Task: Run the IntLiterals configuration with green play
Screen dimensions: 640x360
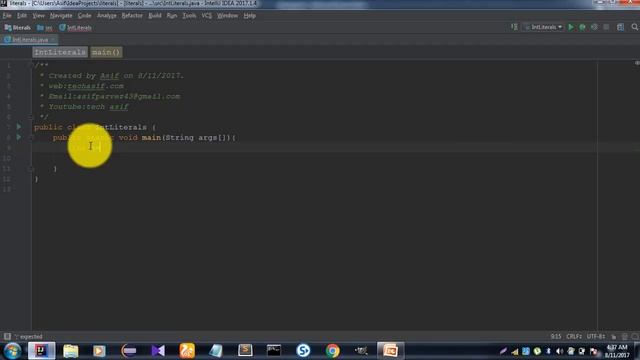Action: 571,27
